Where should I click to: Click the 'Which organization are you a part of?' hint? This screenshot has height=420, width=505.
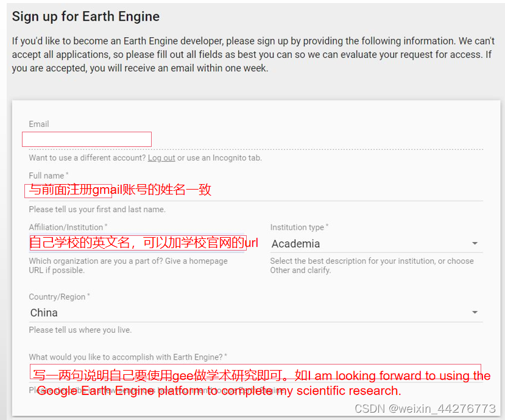(x=128, y=266)
